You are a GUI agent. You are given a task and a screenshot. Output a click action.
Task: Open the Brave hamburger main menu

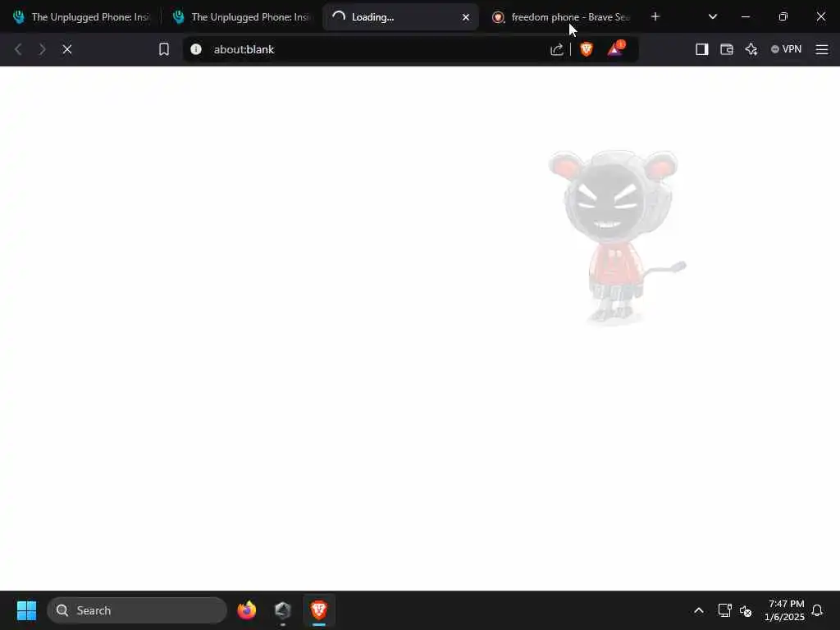click(x=822, y=49)
